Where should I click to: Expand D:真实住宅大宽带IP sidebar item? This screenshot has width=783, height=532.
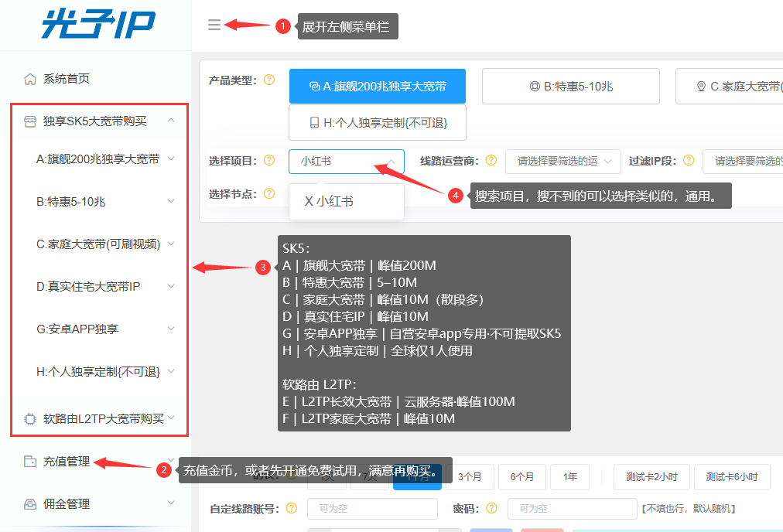click(171, 285)
